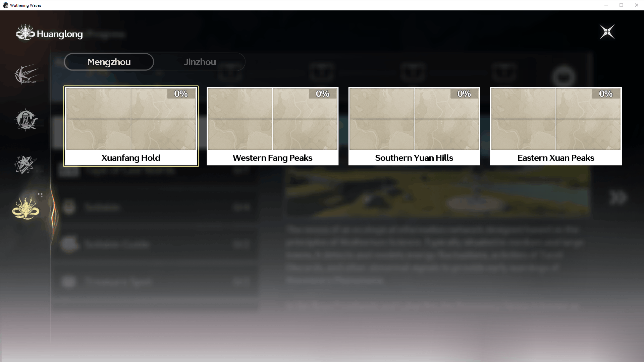Minimize the Wuthering Waves window
The width and height of the screenshot is (644, 362).
(x=606, y=5)
